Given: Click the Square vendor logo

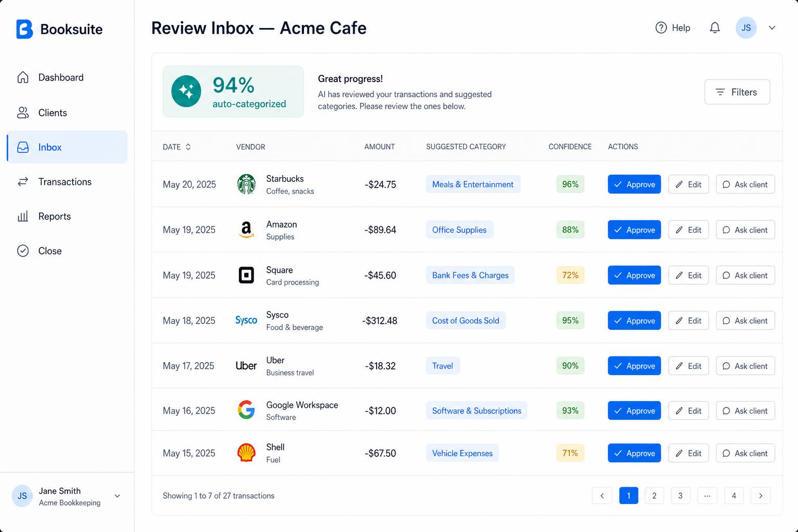Looking at the screenshot, I should click(246, 275).
